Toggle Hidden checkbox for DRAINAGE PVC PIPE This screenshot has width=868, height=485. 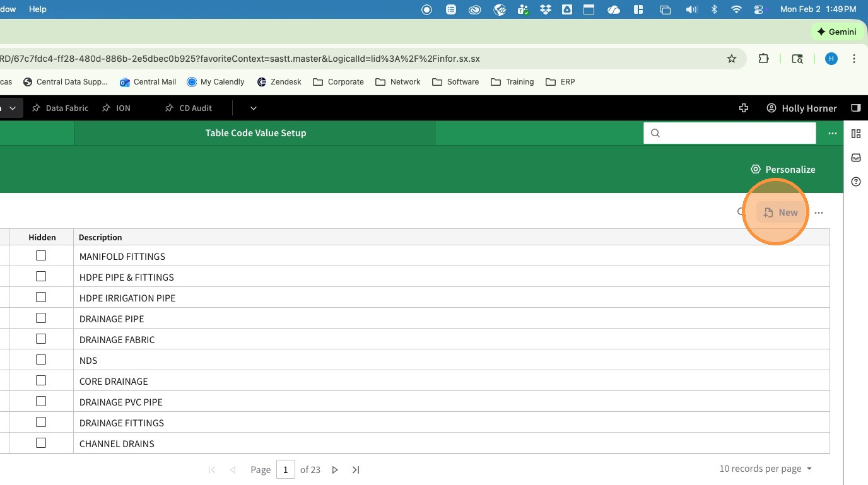(x=41, y=401)
